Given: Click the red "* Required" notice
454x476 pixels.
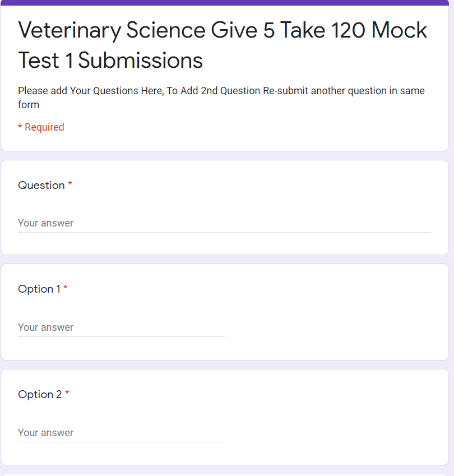Looking at the screenshot, I should [41, 127].
